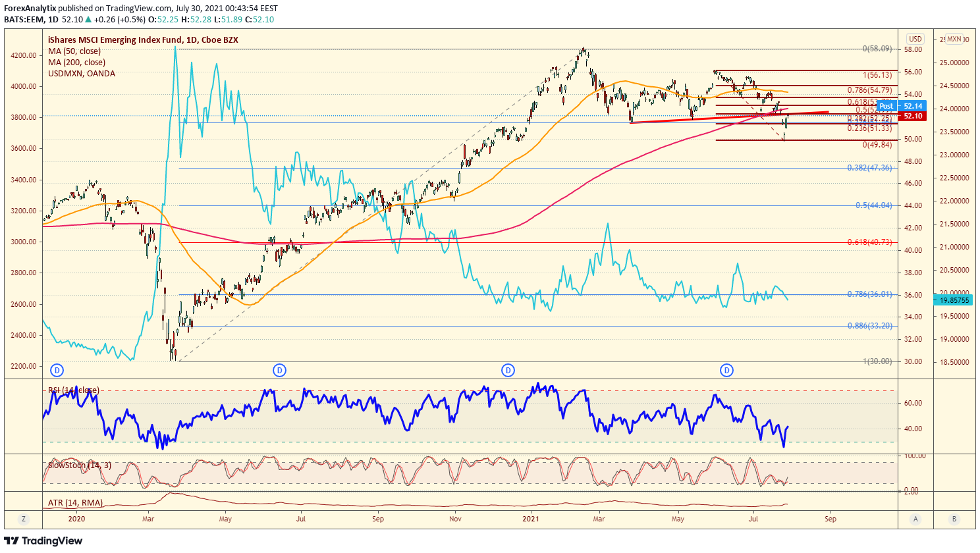Click the 2021 label on the time axis

(531, 519)
